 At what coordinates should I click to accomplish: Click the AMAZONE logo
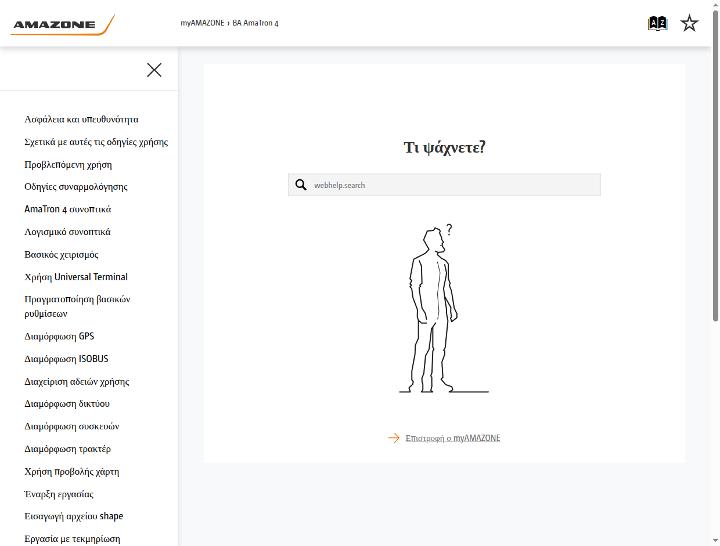click(62, 25)
